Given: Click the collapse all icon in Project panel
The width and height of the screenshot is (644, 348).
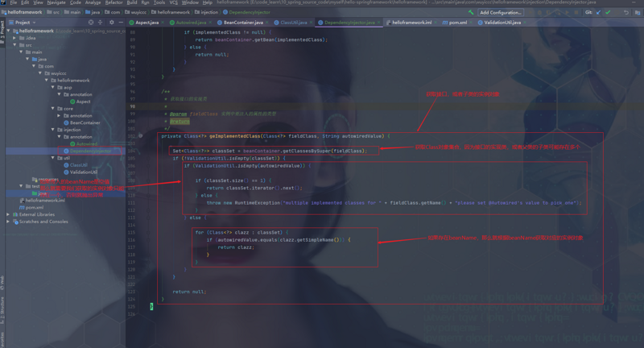Looking at the screenshot, I should click(x=100, y=23).
